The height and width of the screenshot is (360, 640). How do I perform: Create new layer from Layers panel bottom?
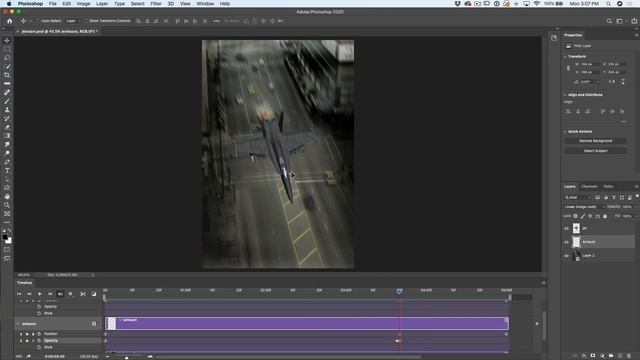coord(620,356)
